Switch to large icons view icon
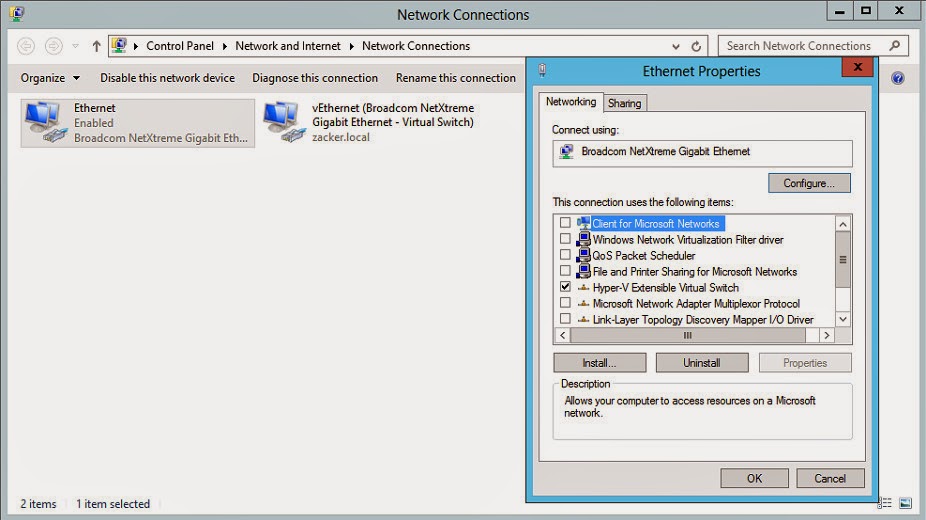 click(905, 503)
